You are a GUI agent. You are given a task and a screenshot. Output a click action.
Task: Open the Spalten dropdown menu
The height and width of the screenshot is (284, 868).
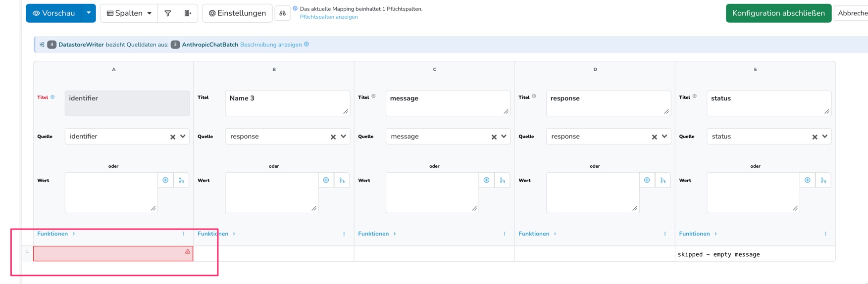(x=129, y=13)
